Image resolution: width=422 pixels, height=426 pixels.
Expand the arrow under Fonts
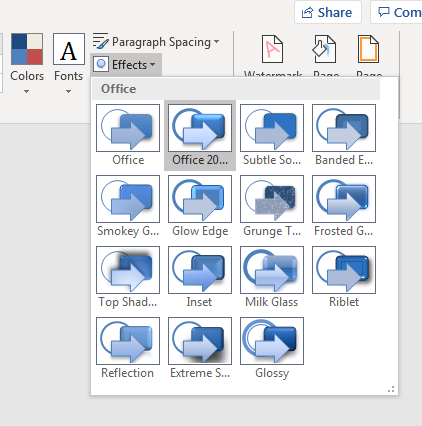click(68, 91)
